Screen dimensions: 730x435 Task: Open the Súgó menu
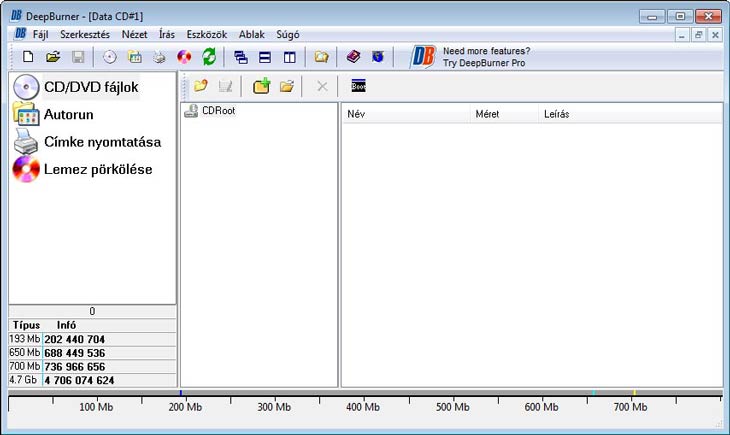pyautogui.click(x=288, y=34)
